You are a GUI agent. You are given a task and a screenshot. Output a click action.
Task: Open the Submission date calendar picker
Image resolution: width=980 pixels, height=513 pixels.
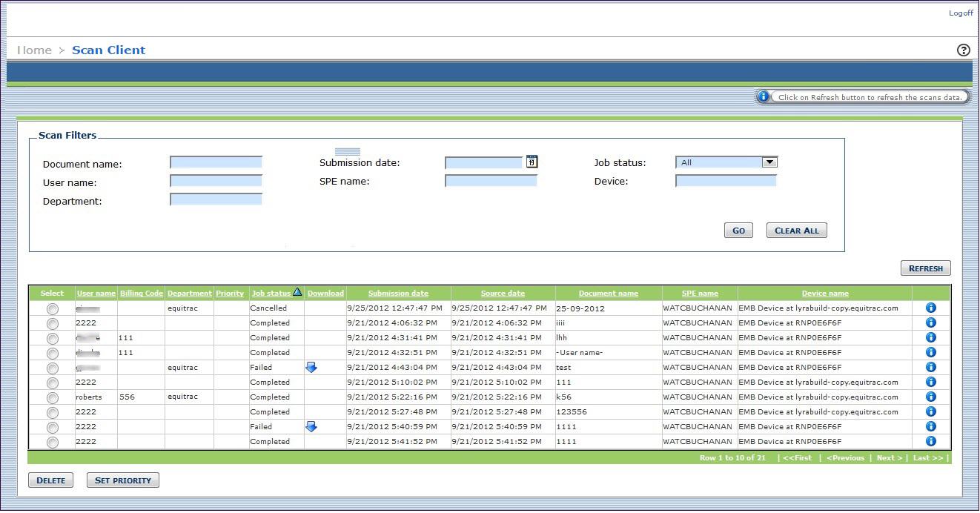point(532,162)
